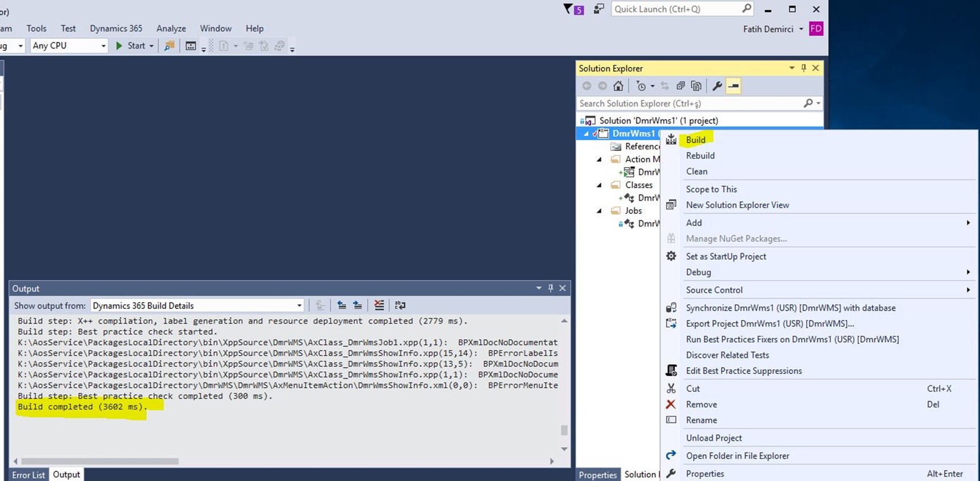Click the grayed Find Message in Code icon

(320, 305)
